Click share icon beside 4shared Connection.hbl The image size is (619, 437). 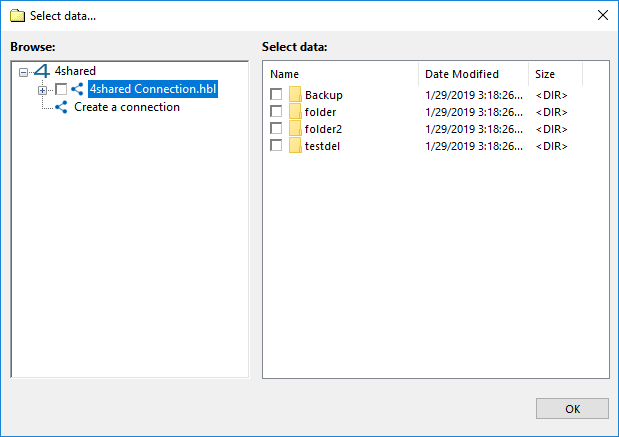[x=77, y=89]
